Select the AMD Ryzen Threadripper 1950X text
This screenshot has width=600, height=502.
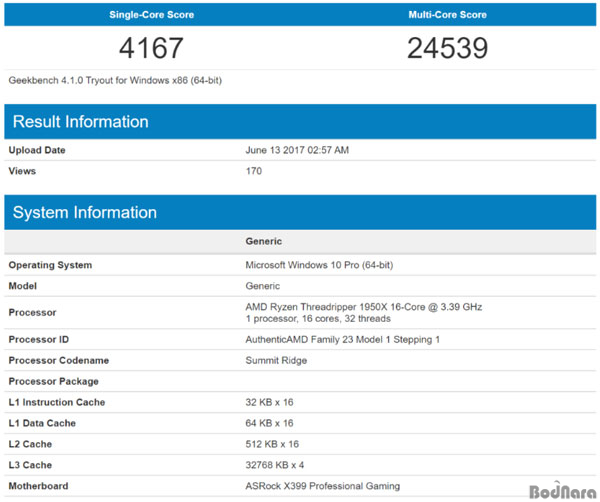[364, 307]
